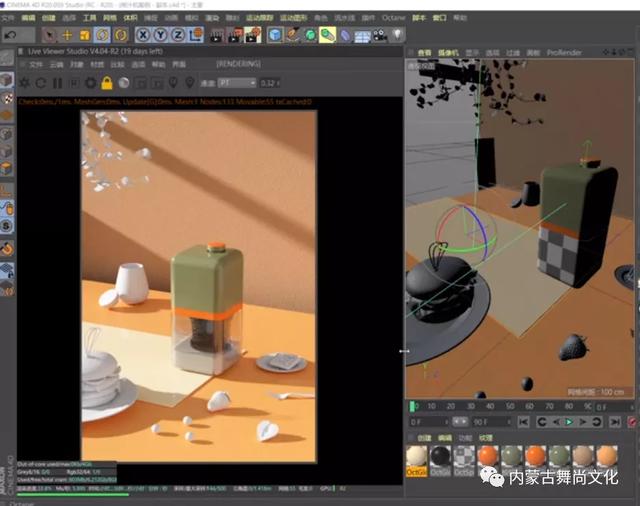
Task: Select the Live Selection arrow tool
Action: coord(49,35)
